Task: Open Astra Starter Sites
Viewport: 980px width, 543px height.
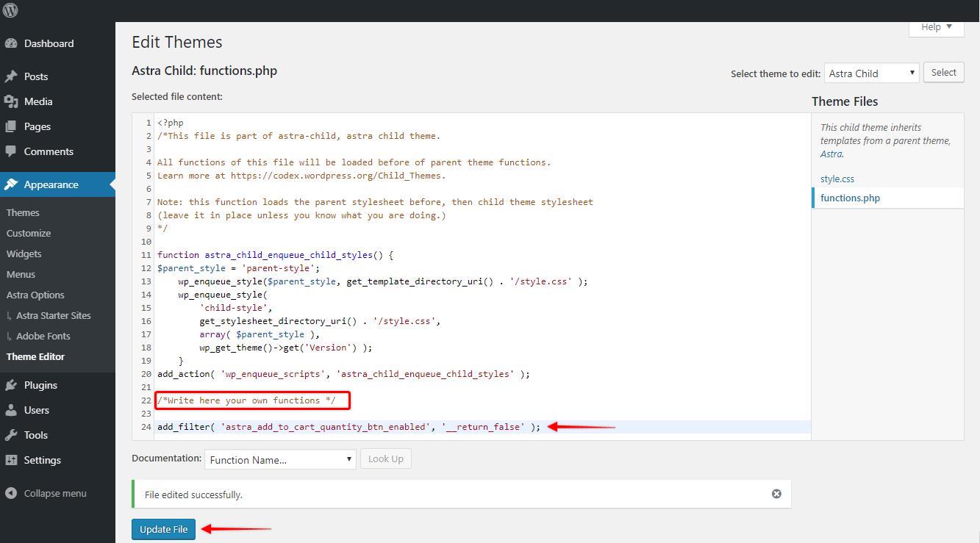Action: (53, 315)
